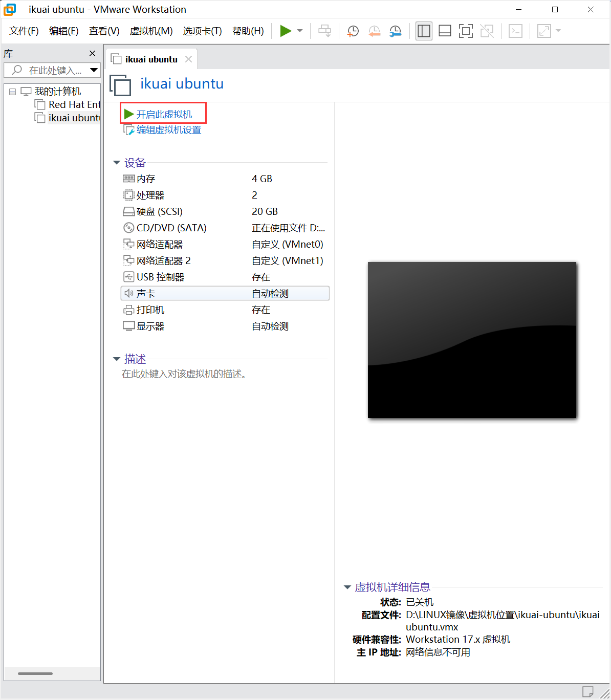Click Send Ctrl+Alt+Del toolbar icon
Viewport: 611px width, 700px height.
pyautogui.click(x=325, y=31)
